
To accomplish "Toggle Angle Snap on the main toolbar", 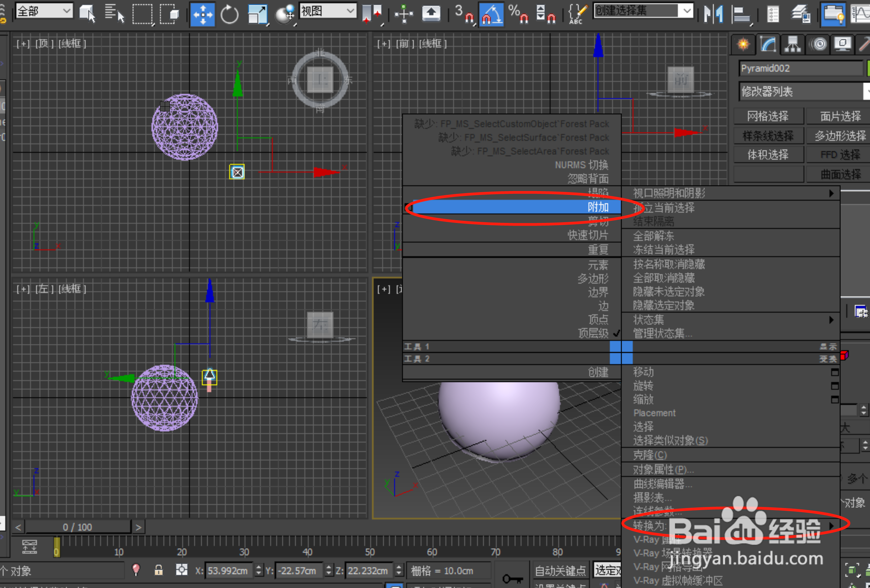I will click(492, 14).
